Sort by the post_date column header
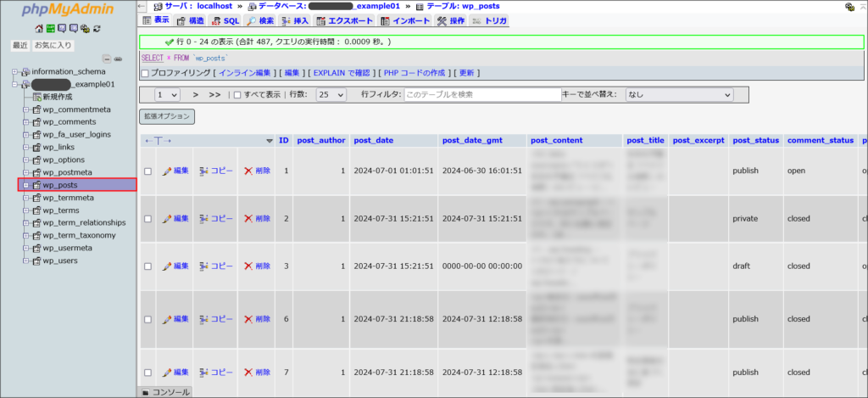This screenshot has height=398, width=868. (374, 141)
